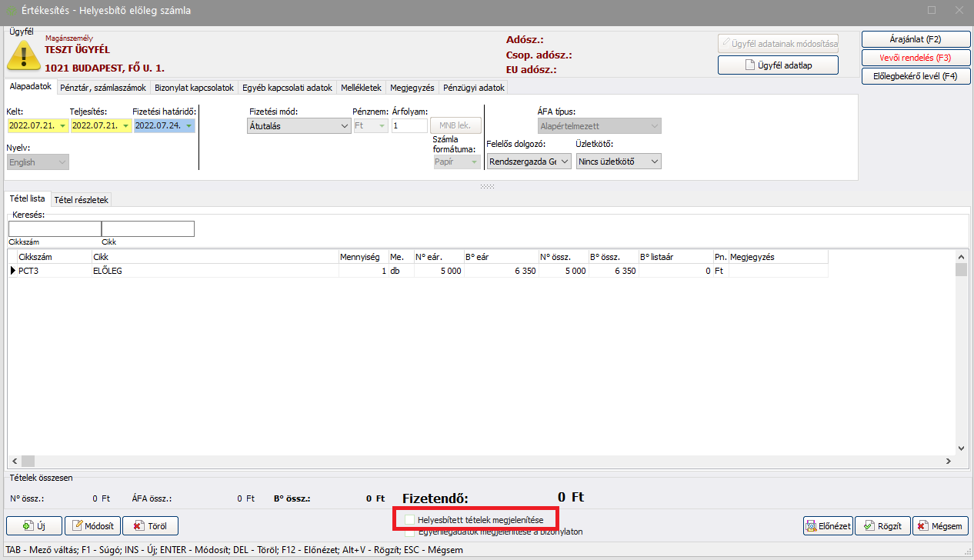Click the Új button with green plus icon
The height and width of the screenshot is (560, 974).
[34, 526]
